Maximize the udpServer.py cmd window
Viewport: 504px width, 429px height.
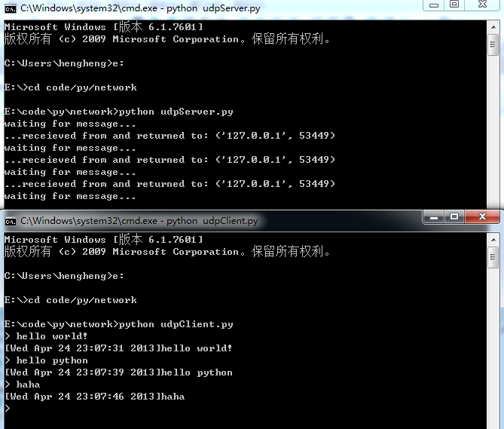(x=454, y=5)
